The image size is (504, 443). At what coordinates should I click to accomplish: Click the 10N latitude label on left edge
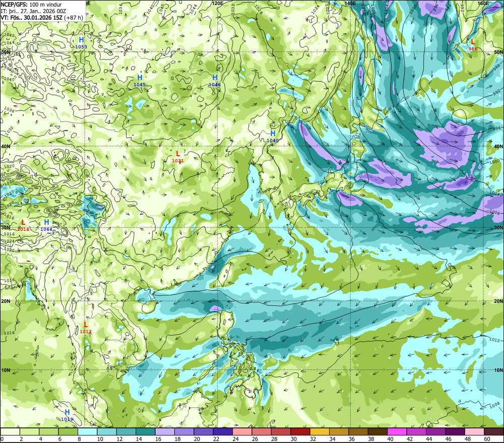click(6, 370)
